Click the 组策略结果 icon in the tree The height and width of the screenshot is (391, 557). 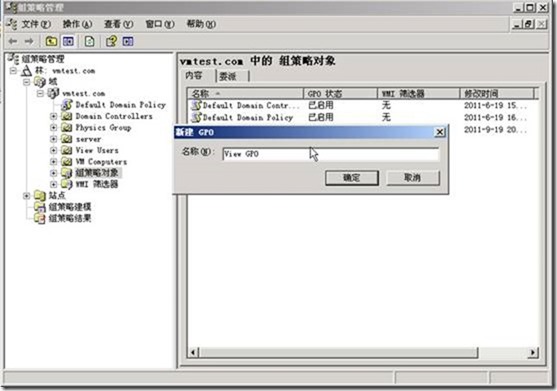[40, 218]
